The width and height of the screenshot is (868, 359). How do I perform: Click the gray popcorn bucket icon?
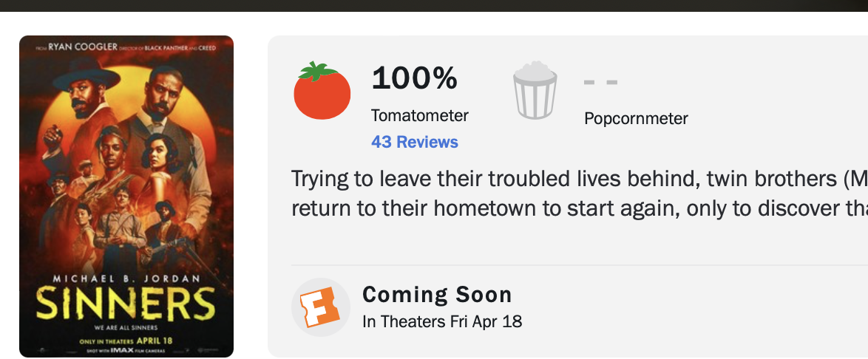coord(535,91)
